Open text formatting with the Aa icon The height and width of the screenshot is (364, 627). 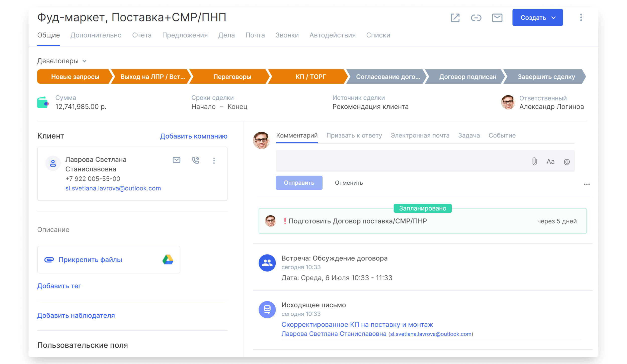pos(550,162)
